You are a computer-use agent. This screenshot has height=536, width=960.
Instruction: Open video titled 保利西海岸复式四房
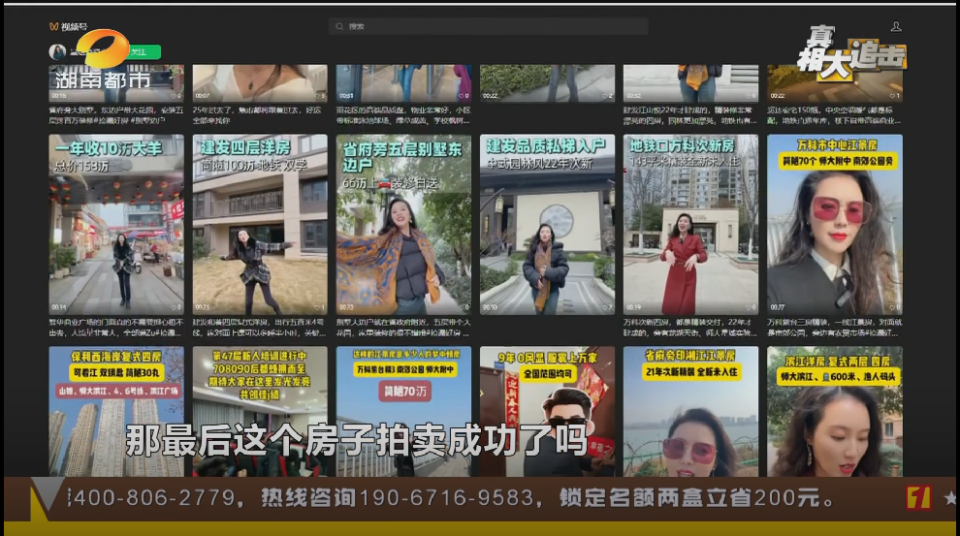click(x=116, y=412)
